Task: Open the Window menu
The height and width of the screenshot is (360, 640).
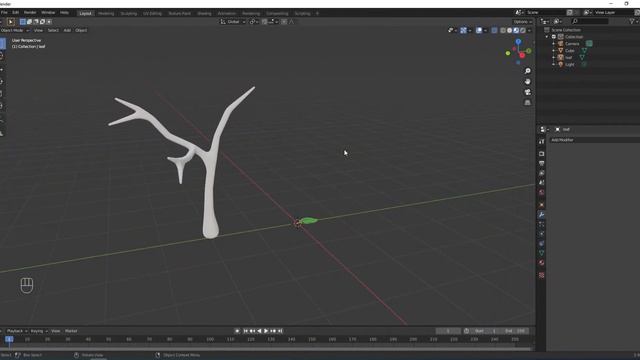Action: pos(48,13)
